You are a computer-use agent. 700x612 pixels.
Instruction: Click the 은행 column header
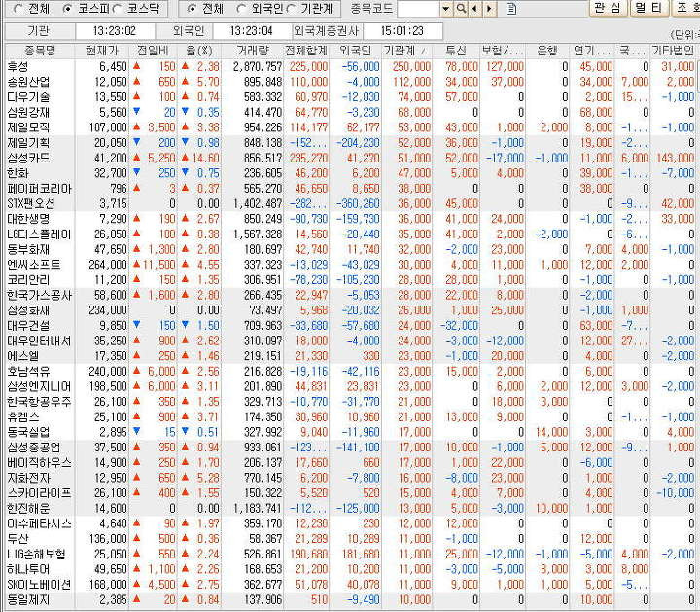pos(547,51)
